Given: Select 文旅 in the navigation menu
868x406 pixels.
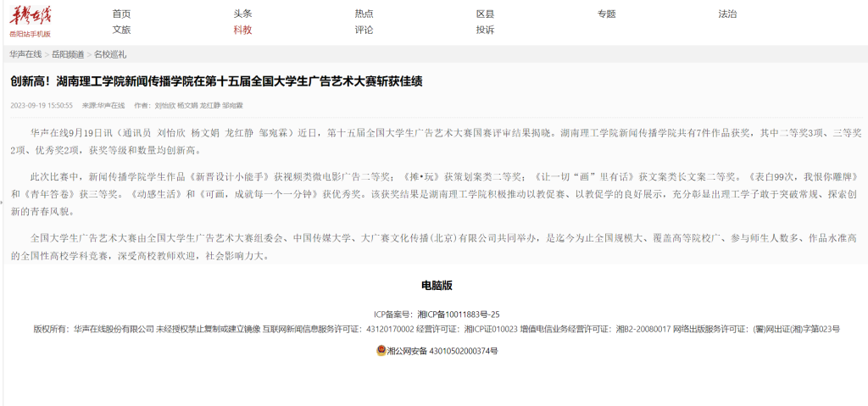Looking at the screenshot, I should [121, 30].
